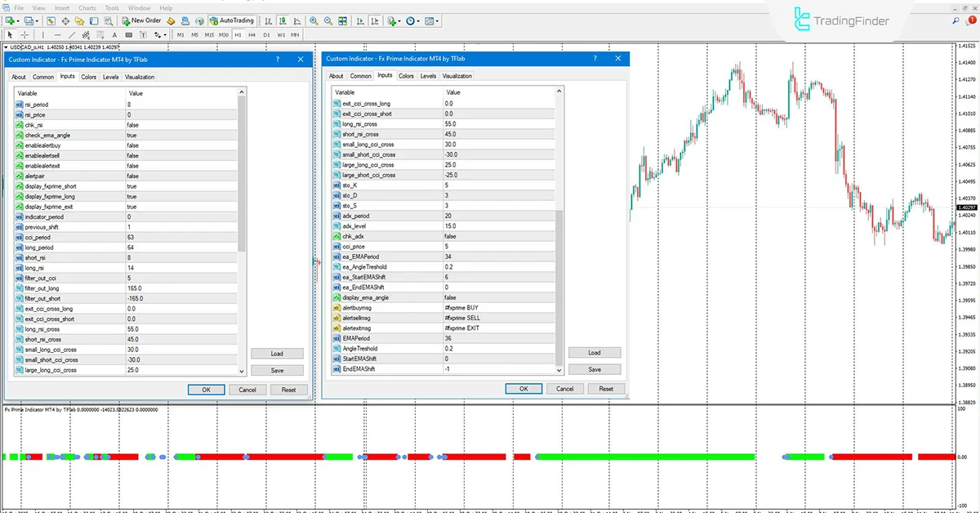Switch to the Colors tab

click(x=89, y=76)
